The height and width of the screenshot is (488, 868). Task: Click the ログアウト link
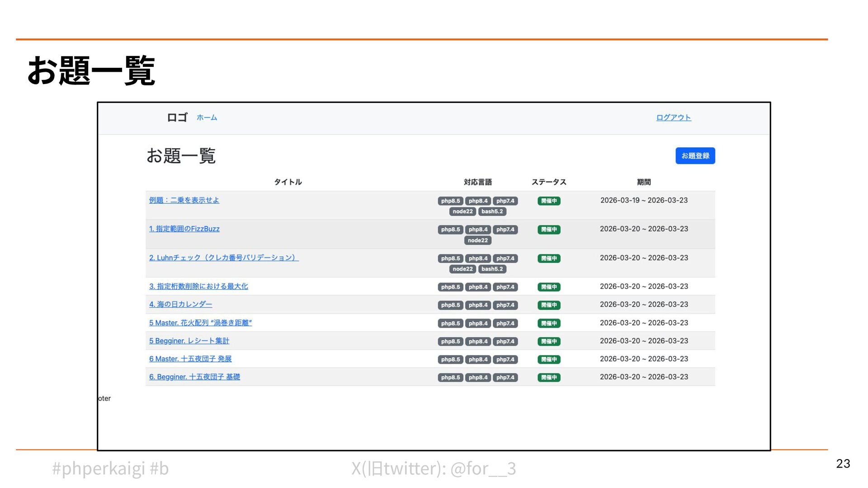pyautogui.click(x=673, y=117)
